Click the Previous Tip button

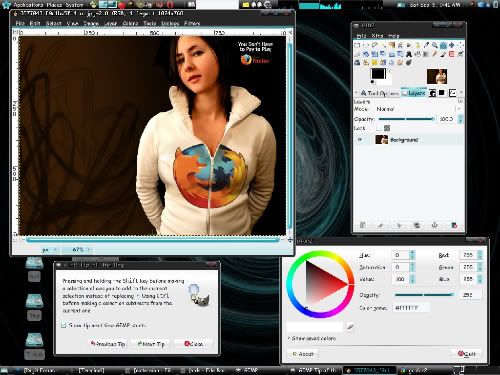click(108, 344)
